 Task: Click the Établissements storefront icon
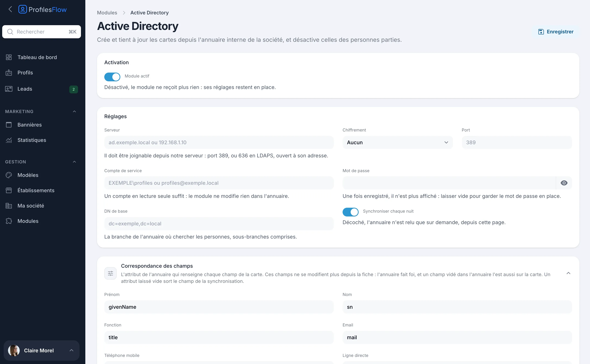click(9, 190)
